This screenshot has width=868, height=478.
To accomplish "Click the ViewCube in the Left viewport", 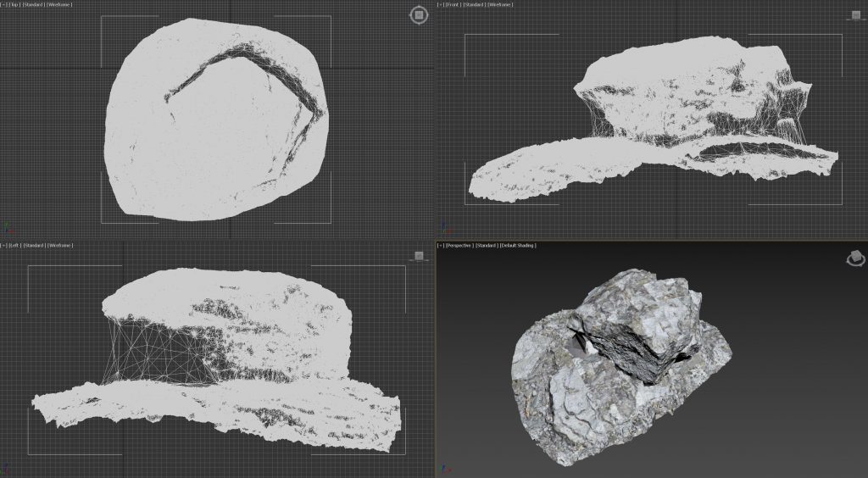I will coord(419,256).
